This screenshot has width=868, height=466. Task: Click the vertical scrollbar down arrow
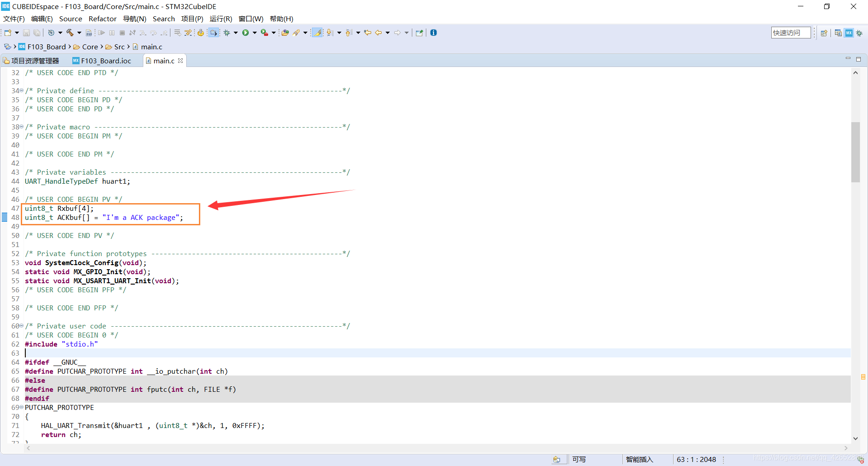coord(855,438)
